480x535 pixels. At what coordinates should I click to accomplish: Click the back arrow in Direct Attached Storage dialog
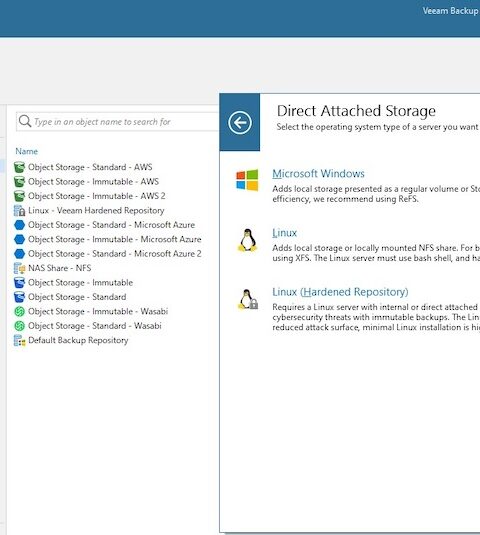[x=240, y=122]
